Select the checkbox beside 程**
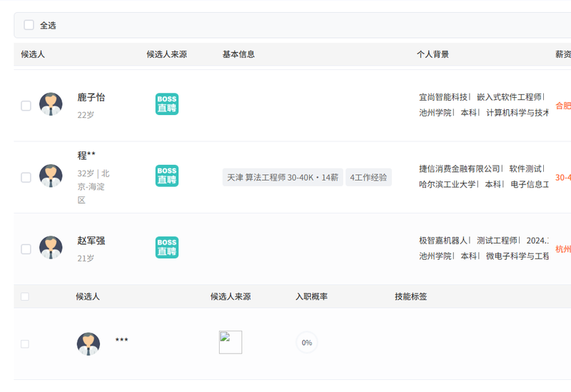Viewport: 571px width, 392px height. 26,177
